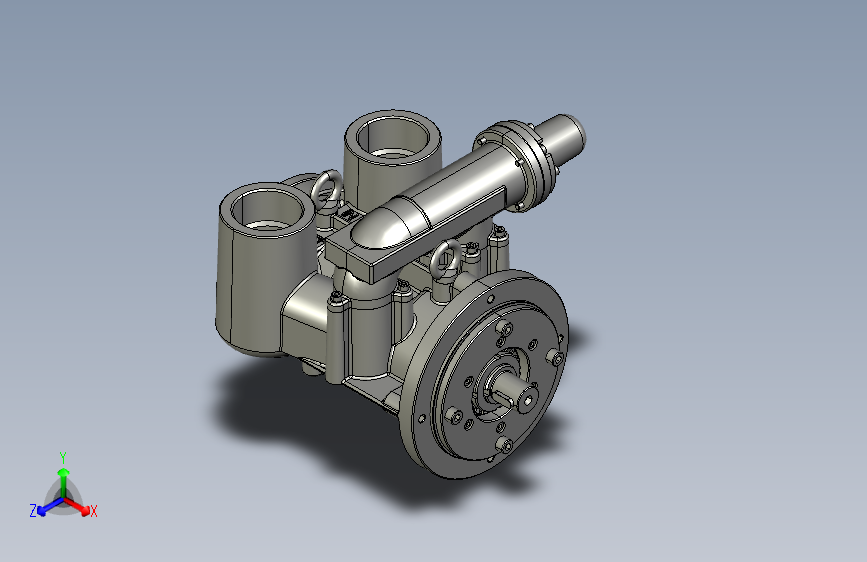
Task: Select the keyed output shaft on the pump
Action: coord(515,390)
